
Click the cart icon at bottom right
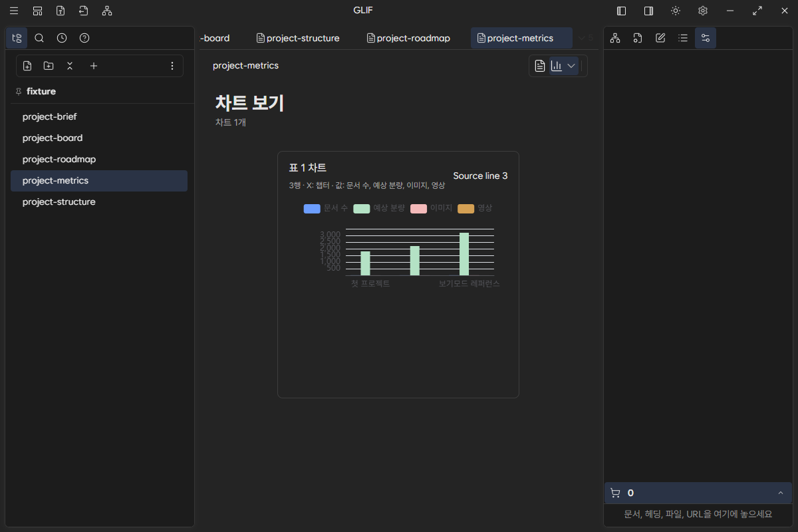615,493
